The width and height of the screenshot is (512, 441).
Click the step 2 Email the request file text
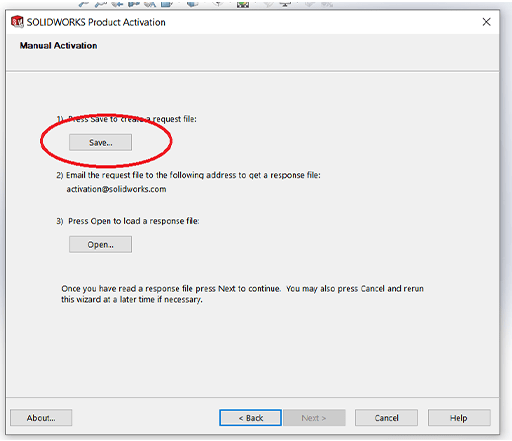pyautogui.click(x=188, y=175)
